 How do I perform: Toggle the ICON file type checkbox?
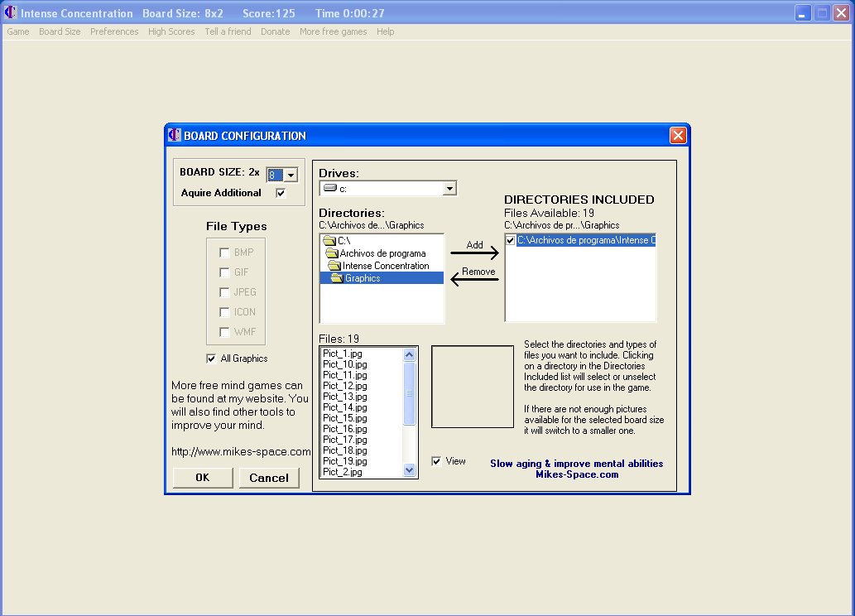[224, 312]
